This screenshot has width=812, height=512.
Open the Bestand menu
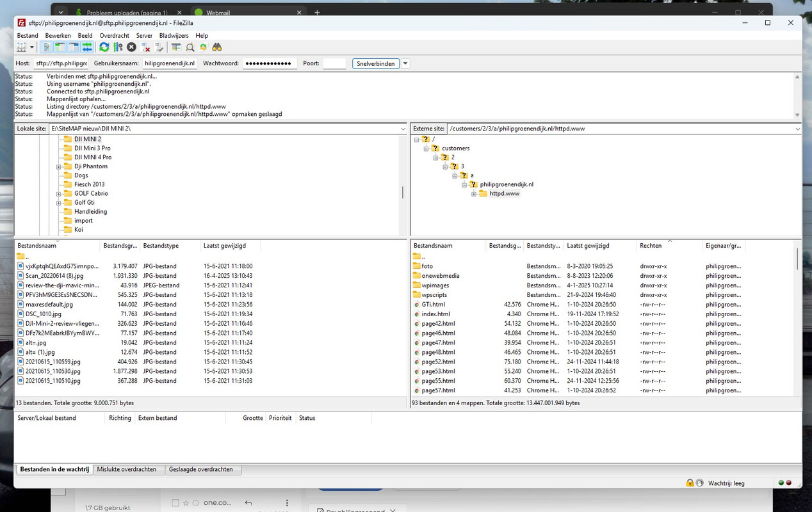coord(28,36)
